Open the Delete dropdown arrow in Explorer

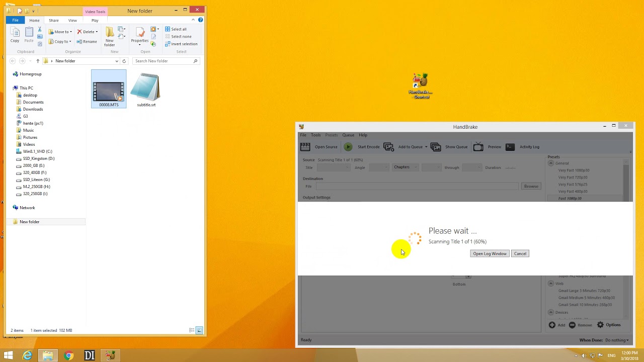(97, 32)
